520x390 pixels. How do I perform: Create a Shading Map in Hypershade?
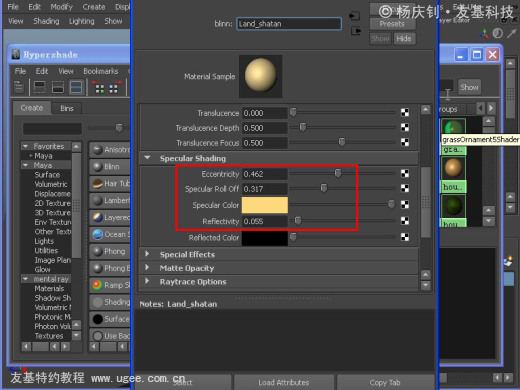coord(110,302)
